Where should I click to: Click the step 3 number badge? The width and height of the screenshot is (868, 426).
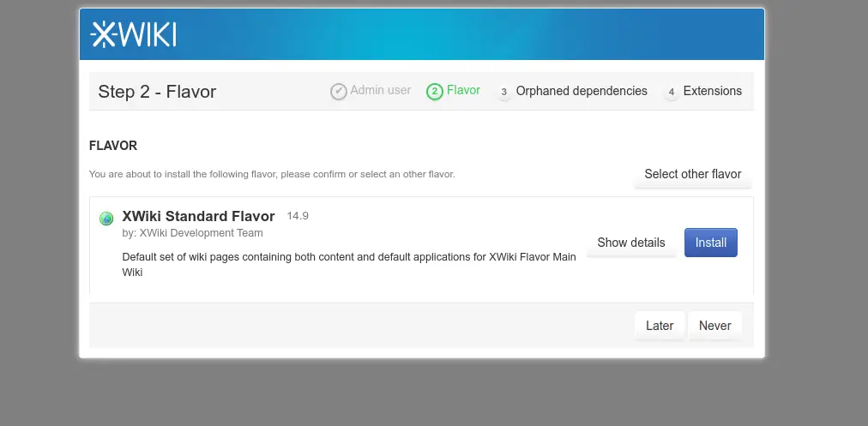pyautogui.click(x=503, y=92)
